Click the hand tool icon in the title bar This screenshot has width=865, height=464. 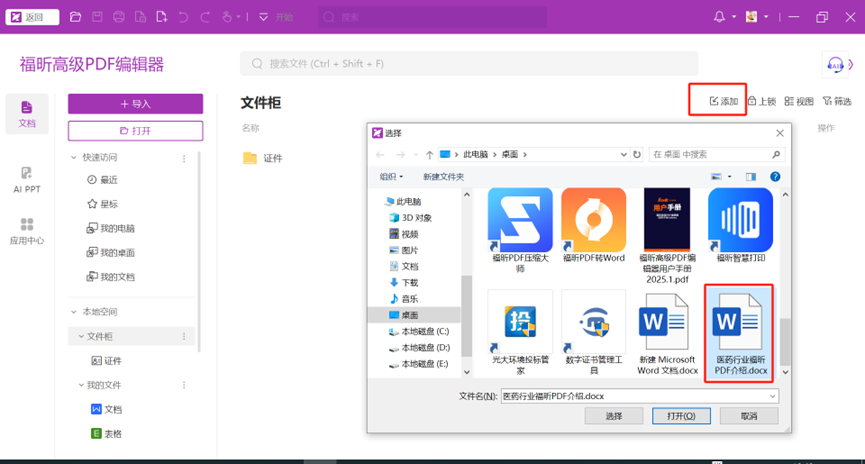point(227,17)
